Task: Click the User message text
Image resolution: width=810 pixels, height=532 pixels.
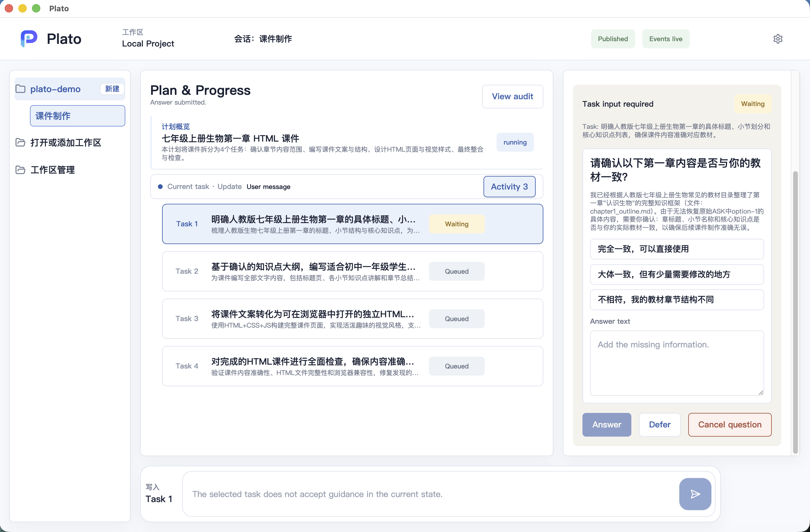Action: 268,187
